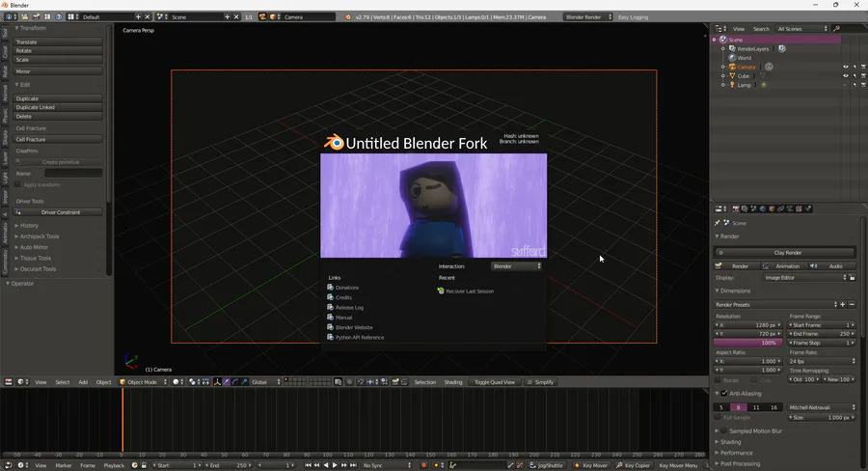Click proportional editing circle icon
The image size is (868, 471).
(349, 382)
